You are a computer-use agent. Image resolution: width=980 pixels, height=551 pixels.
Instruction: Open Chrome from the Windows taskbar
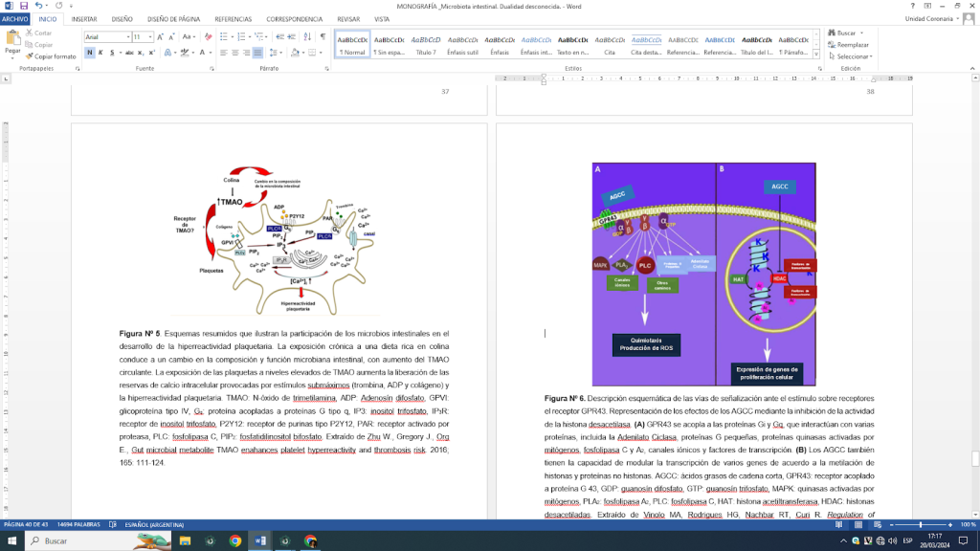point(235,540)
